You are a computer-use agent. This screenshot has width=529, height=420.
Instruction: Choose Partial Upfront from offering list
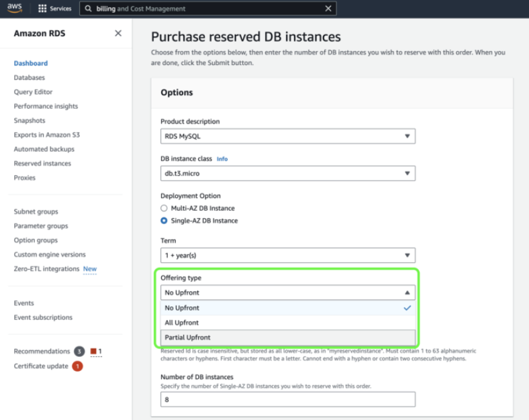coord(288,337)
